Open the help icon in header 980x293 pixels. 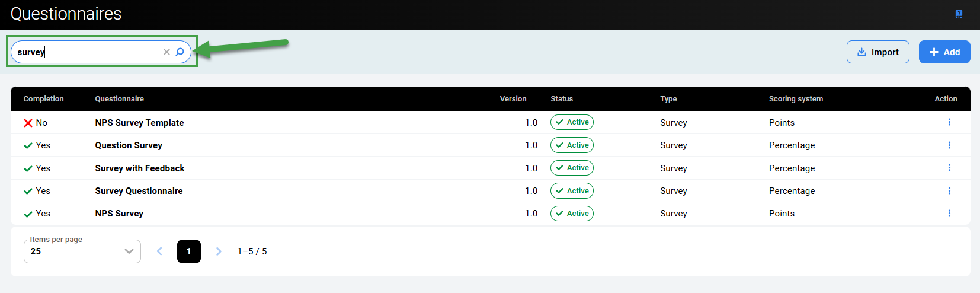coord(959,14)
